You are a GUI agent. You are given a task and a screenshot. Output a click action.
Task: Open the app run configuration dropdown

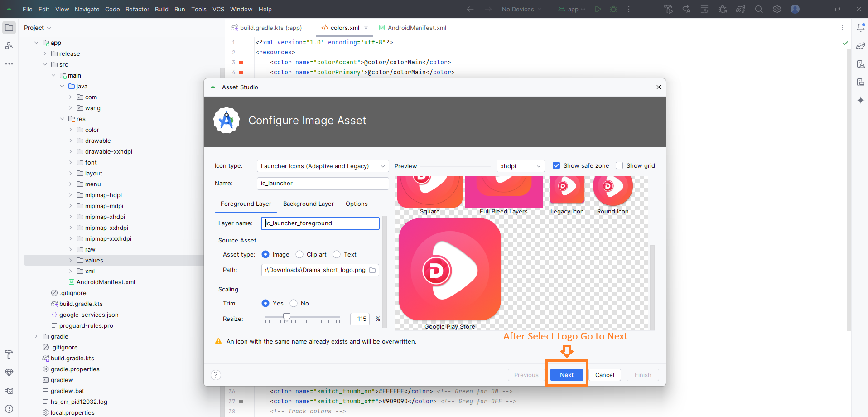click(x=572, y=9)
